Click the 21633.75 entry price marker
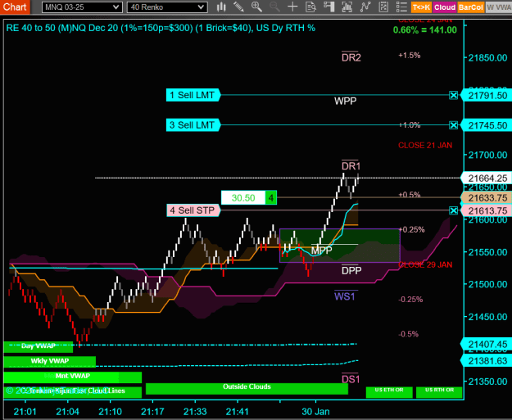512x420 pixels. point(487,198)
